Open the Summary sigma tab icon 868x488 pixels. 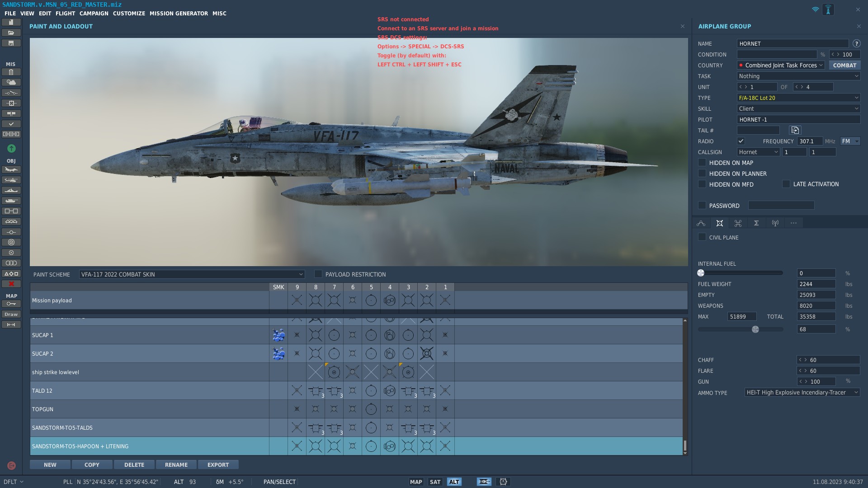tap(756, 223)
